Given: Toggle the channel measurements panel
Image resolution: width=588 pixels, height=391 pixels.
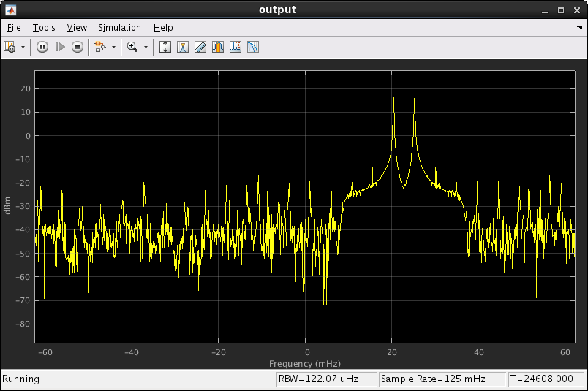Looking at the screenshot, I should tap(218, 47).
